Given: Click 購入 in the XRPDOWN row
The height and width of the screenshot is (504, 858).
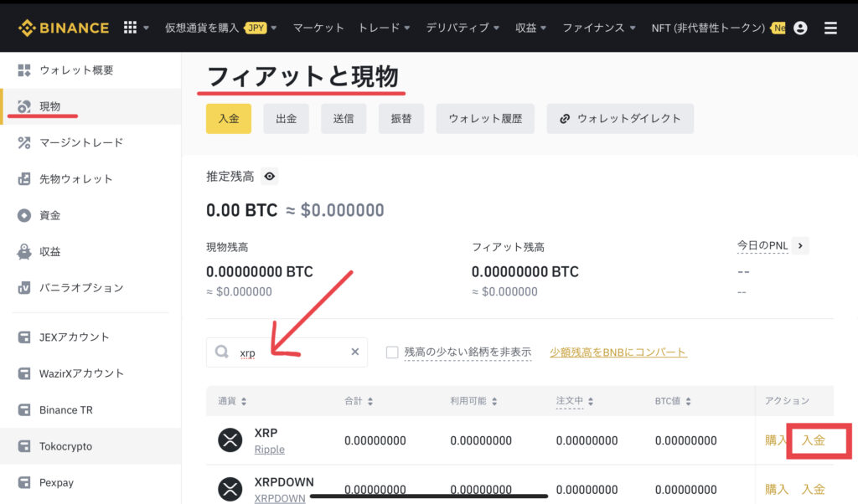Looking at the screenshot, I should coord(777,489).
